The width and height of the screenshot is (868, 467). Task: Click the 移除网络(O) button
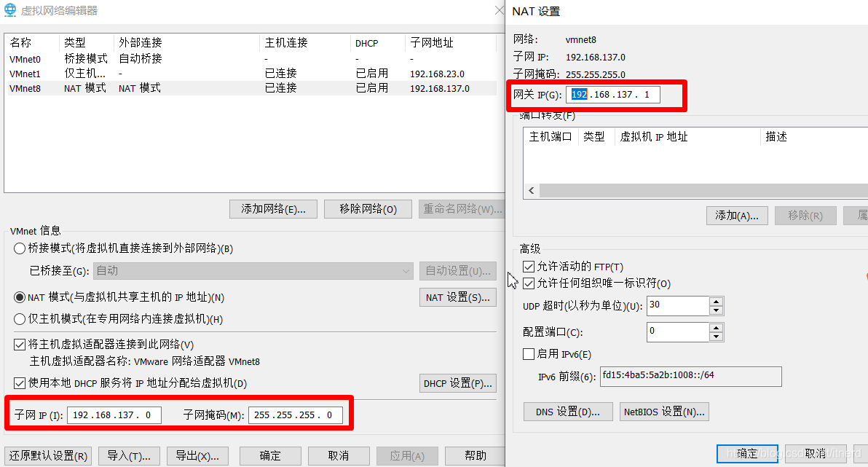(x=368, y=209)
